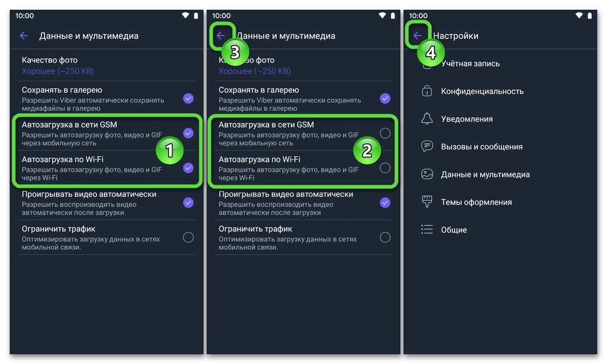The image size is (607, 364).
Task: Enable the empty Автозагрузка по Wi-Fi checkbox
Action: pos(385,168)
